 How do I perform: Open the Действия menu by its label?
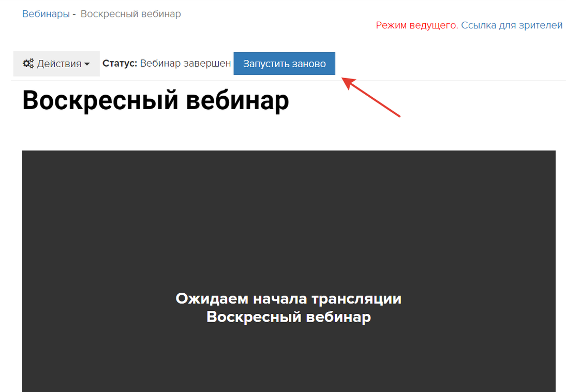[x=59, y=64]
